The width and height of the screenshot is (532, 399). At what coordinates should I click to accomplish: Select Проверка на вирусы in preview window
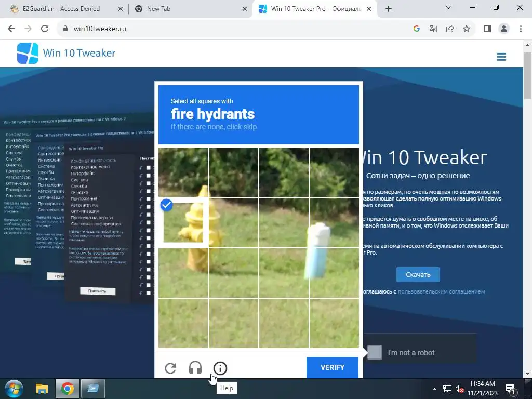pyautogui.click(x=92, y=218)
